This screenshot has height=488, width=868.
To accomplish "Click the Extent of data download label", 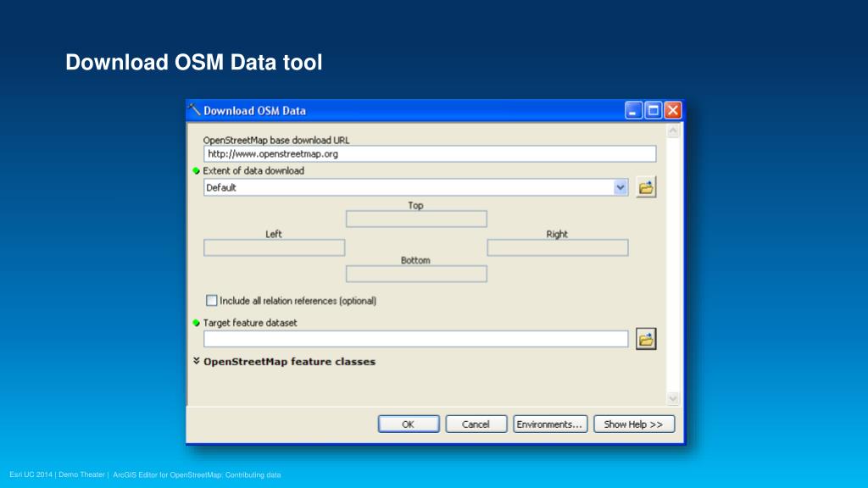I will [253, 171].
